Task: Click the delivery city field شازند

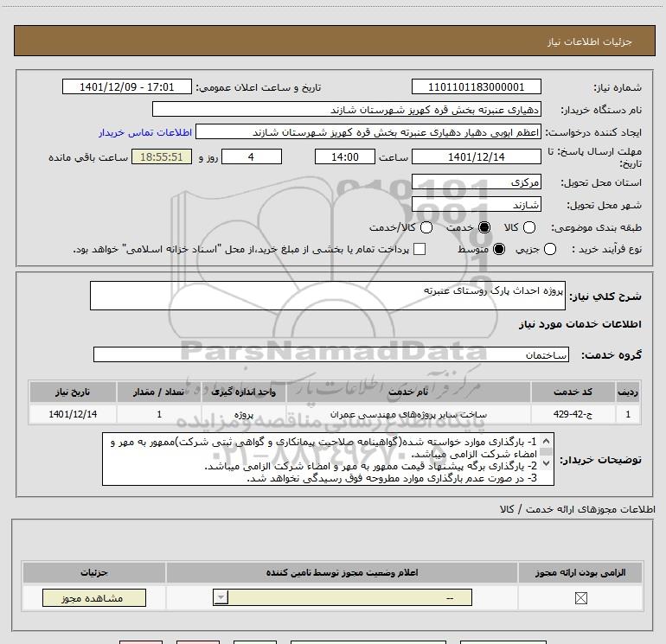Action: [x=476, y=205]
